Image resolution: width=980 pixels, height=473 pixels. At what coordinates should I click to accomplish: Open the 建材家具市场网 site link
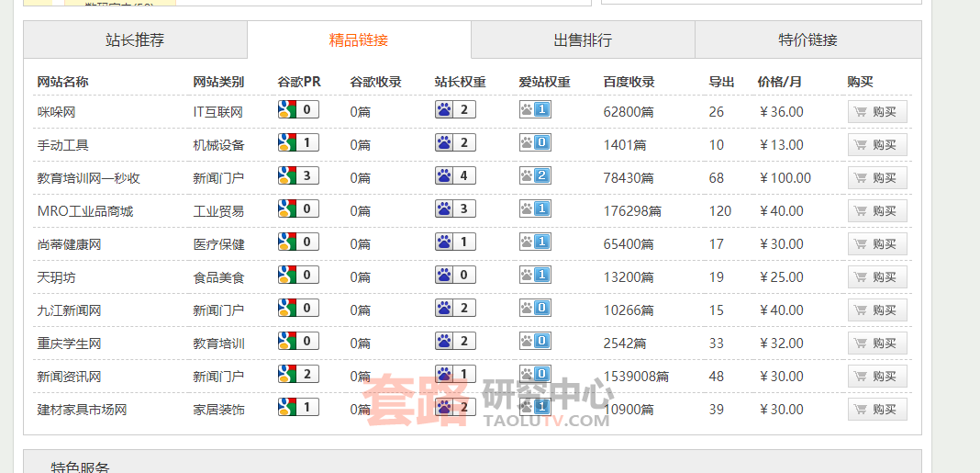pos(82,411)
